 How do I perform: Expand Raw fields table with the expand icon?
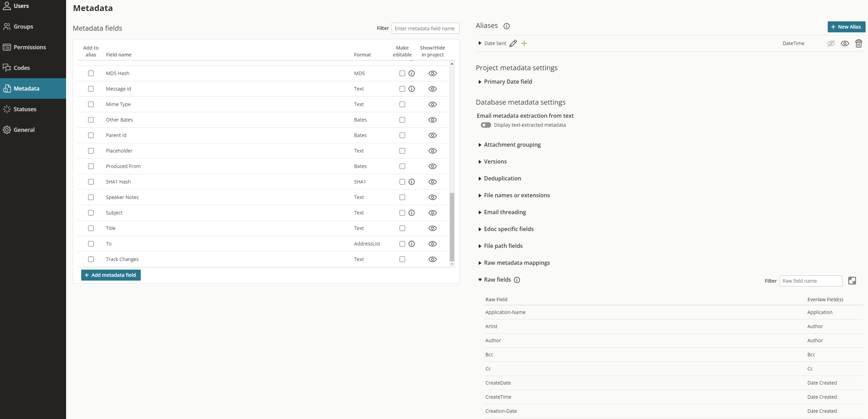click(x=852, y=281)
